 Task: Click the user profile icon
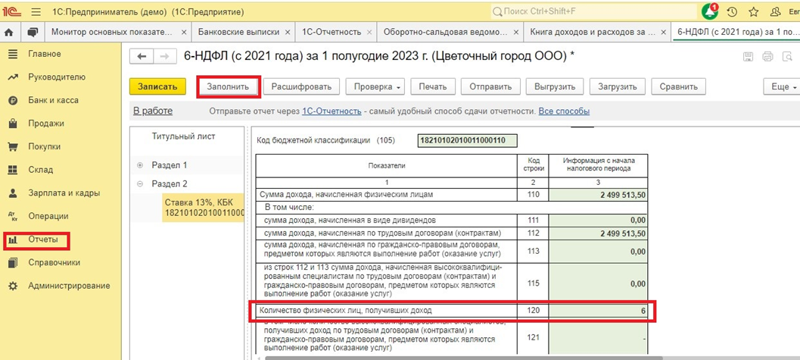coord(775,11)
